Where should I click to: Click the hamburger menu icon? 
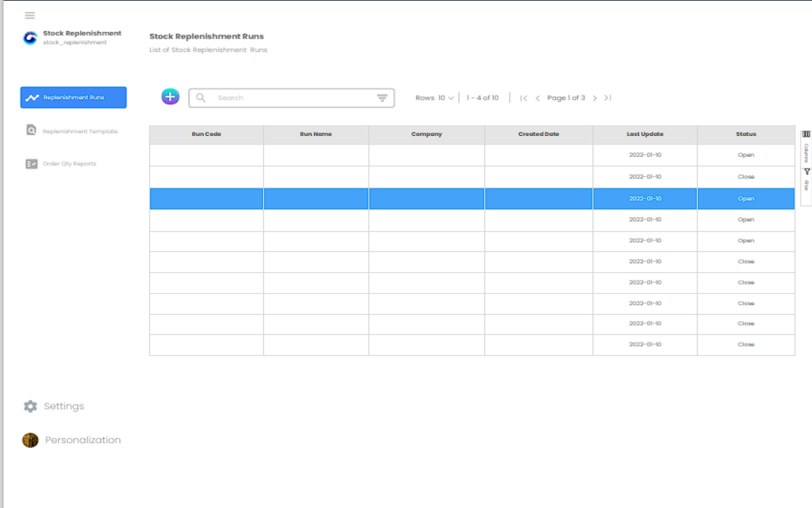(x=30, y=15)
